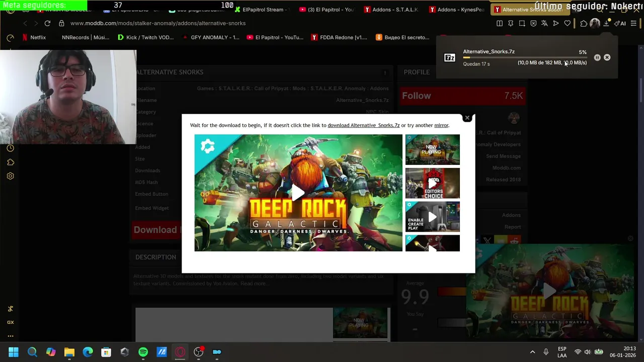Screen dimensions: 644x362
Task: Open the Aria AI button
Action: point(620,23)
